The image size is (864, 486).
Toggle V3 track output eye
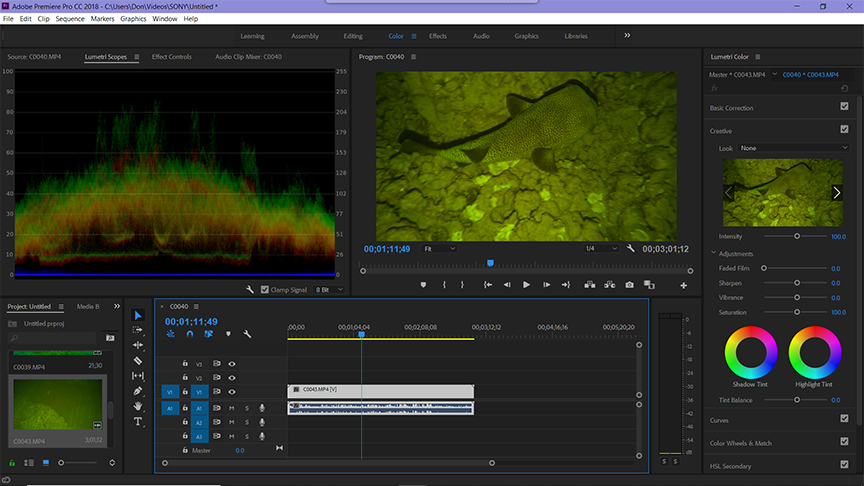[232, 364]
